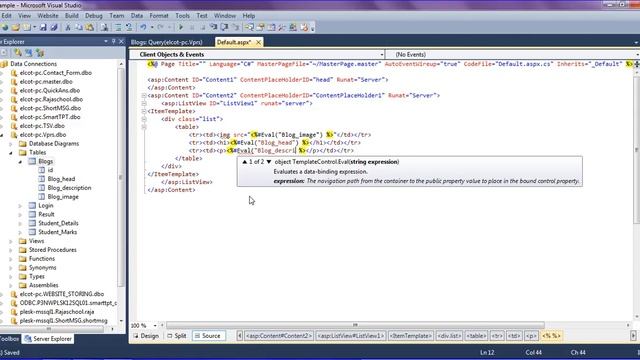Click the Start Debugging play icon
640x360 pixels.
[181, 27]
